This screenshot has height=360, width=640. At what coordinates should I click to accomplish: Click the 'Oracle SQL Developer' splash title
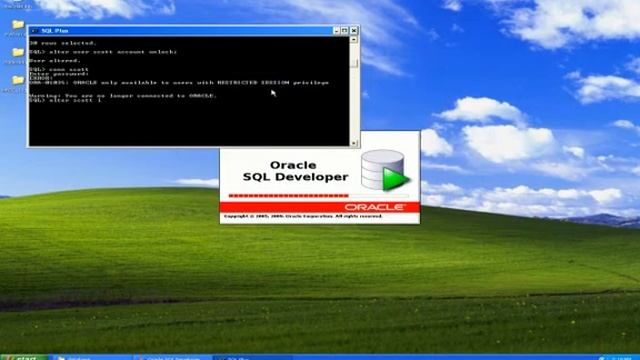pos(295,171)
